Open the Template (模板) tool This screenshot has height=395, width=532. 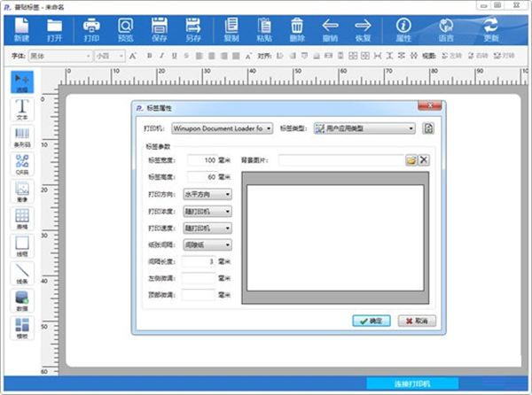click(x=22, y=329)
